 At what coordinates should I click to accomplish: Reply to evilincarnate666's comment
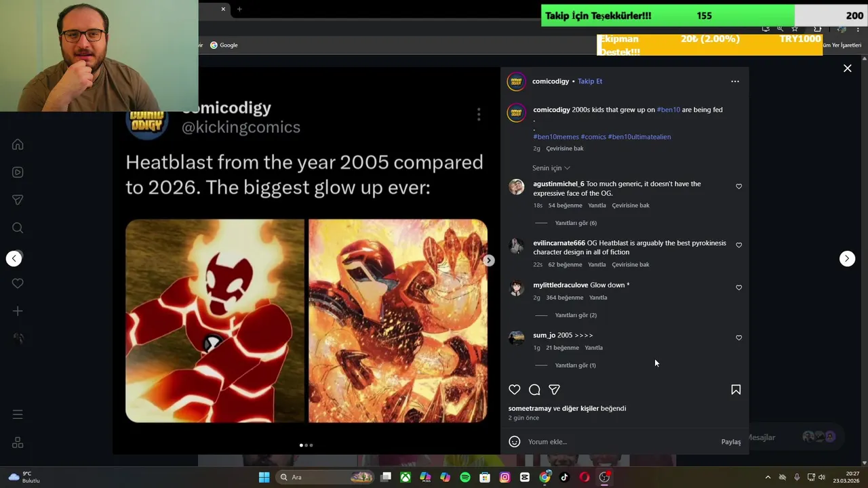point(597,264)
